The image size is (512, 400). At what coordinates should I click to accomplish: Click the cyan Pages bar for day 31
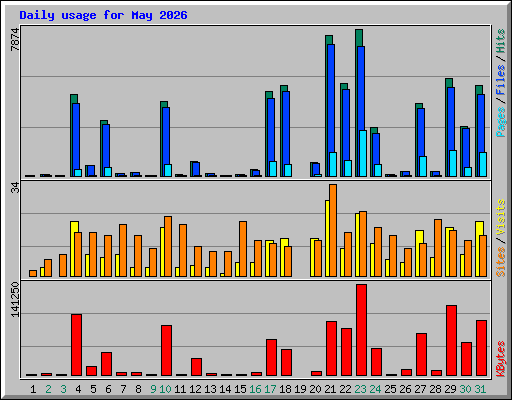[483, 164]
